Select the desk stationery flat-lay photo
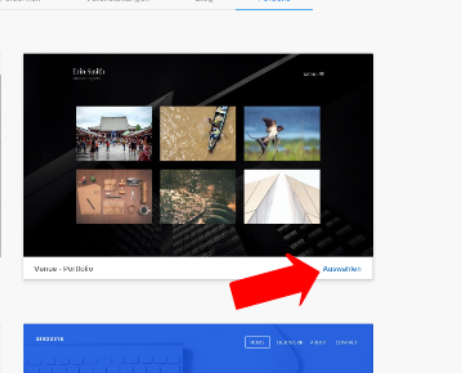 (x=114, y=196)
